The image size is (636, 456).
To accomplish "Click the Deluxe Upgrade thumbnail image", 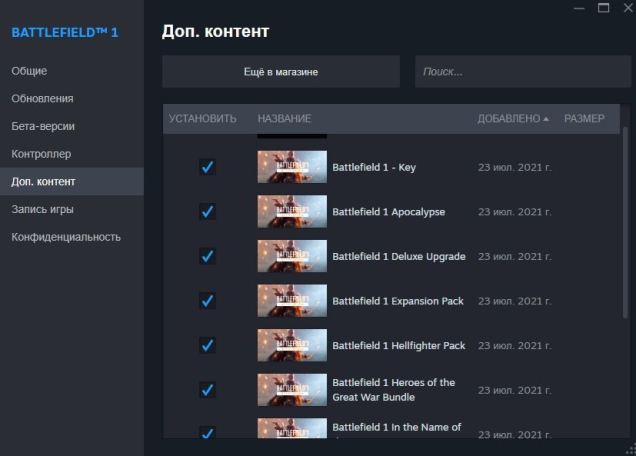I will pos(292,256).
